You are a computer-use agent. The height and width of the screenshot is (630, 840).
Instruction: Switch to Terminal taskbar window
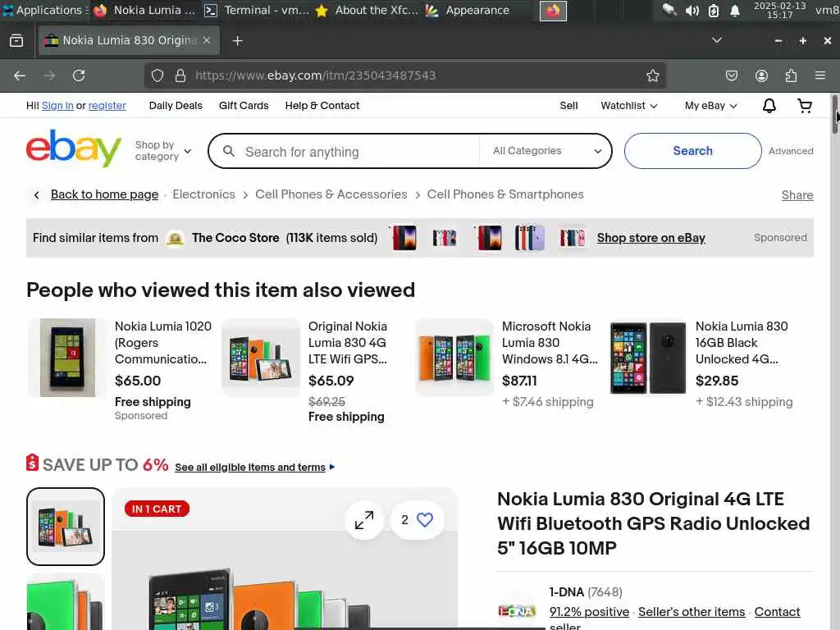click(x=257, y=10)
